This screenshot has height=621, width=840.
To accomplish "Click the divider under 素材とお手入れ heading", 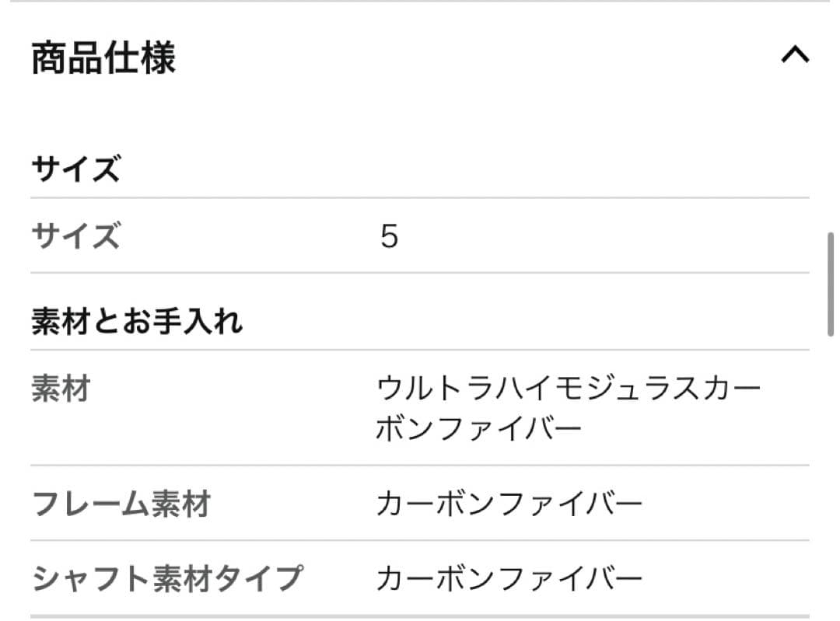I will (x=420, y=350).
